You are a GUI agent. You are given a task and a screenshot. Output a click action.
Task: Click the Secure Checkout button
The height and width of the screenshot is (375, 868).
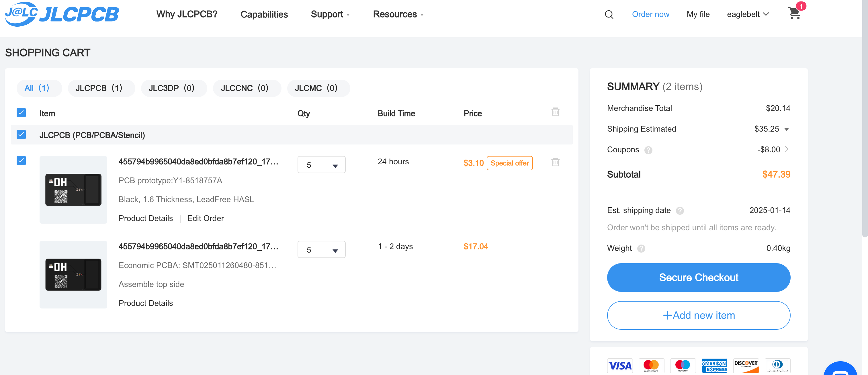coord(699,278)
